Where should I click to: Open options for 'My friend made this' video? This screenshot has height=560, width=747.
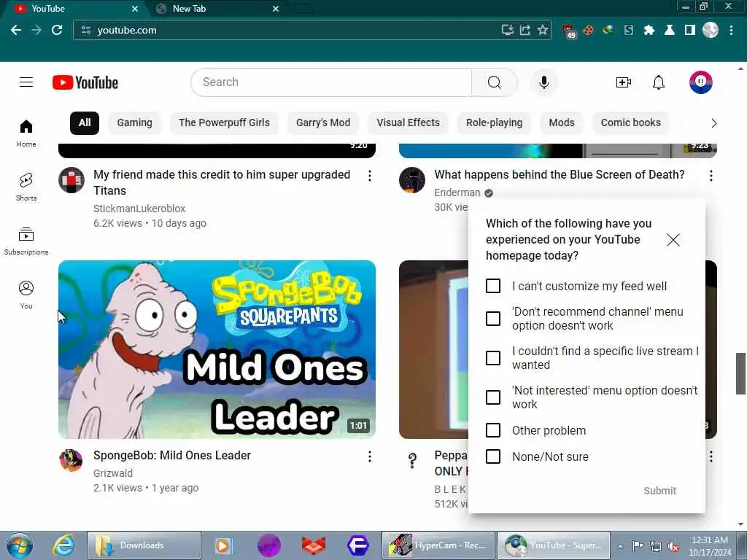click(x=370, y=176)
